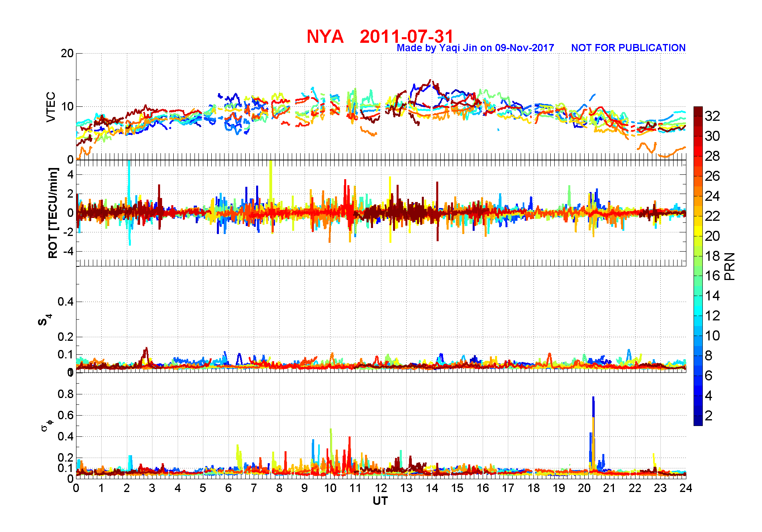
Task: Click the ROT axis tick "4"
Action: pos(70,174)
